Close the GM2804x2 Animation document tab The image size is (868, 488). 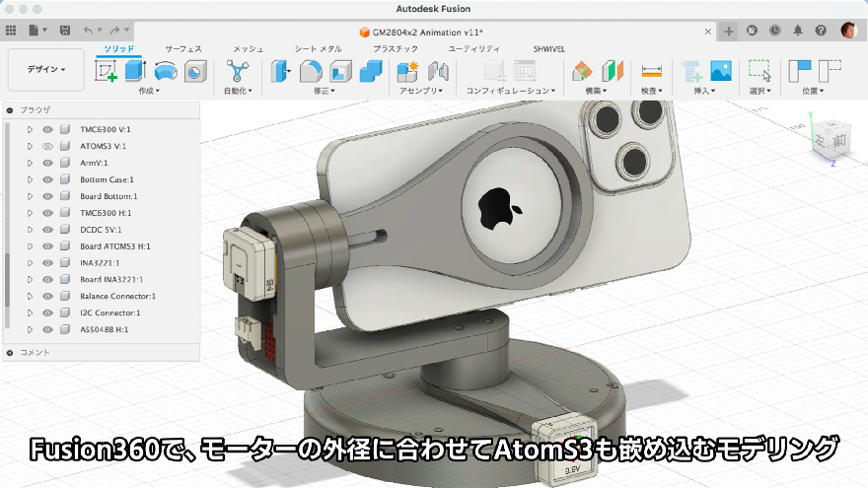pos(707,33)
